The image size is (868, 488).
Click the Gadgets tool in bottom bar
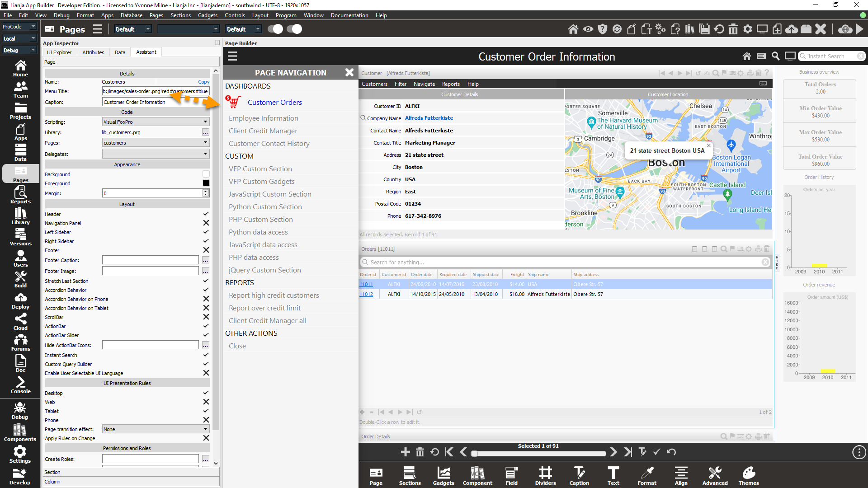point(443,476)
